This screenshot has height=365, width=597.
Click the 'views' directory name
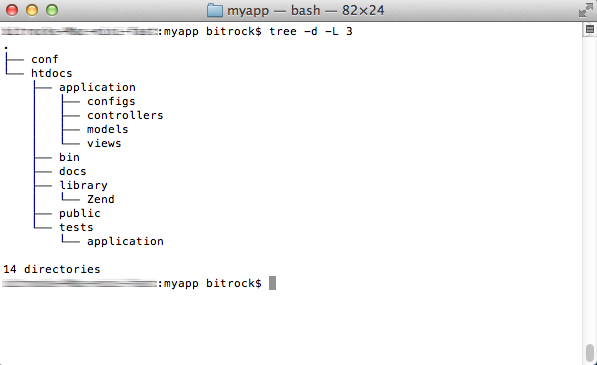click(104, 143)
